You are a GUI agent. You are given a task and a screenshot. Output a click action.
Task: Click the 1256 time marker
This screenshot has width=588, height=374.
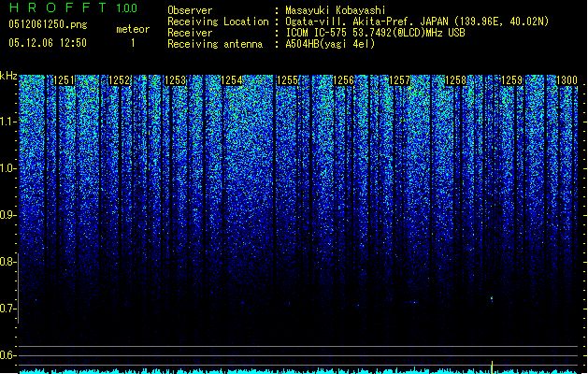click(x=343, y=80)
